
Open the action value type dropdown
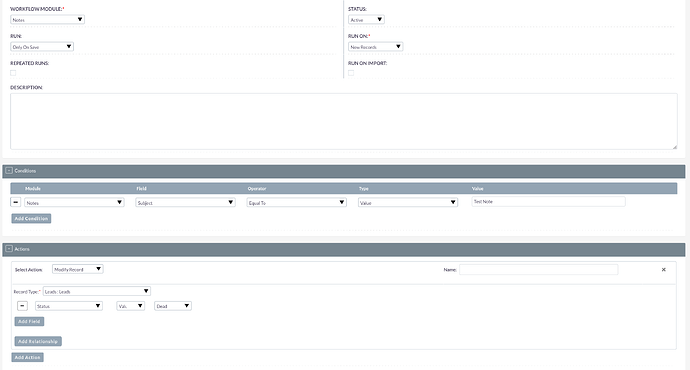[x=131, y=306]
